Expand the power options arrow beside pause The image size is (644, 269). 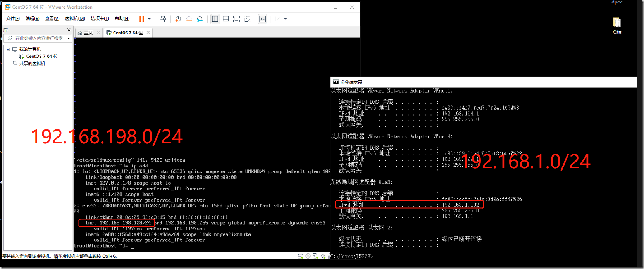tap(149, 19)
